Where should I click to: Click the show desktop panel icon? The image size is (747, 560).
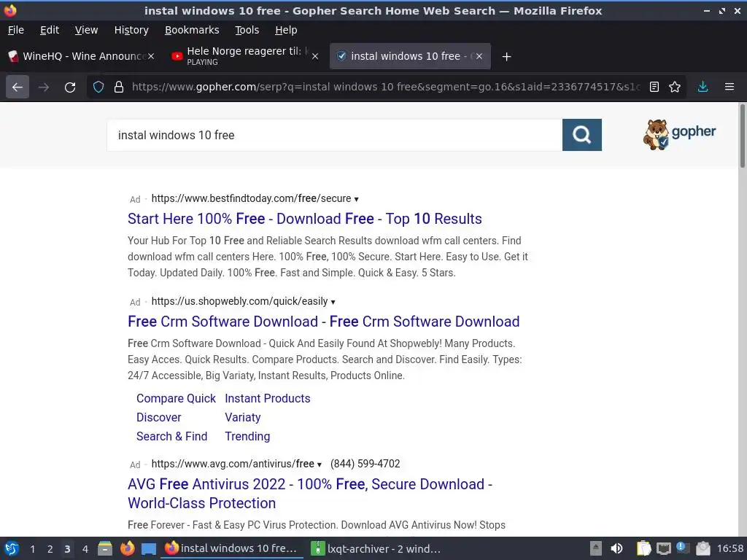(149, 548)
